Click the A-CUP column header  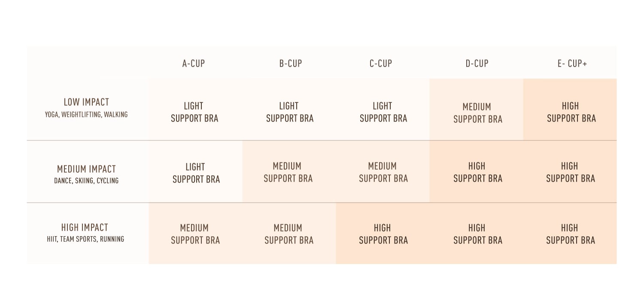(x=194, y=64)
